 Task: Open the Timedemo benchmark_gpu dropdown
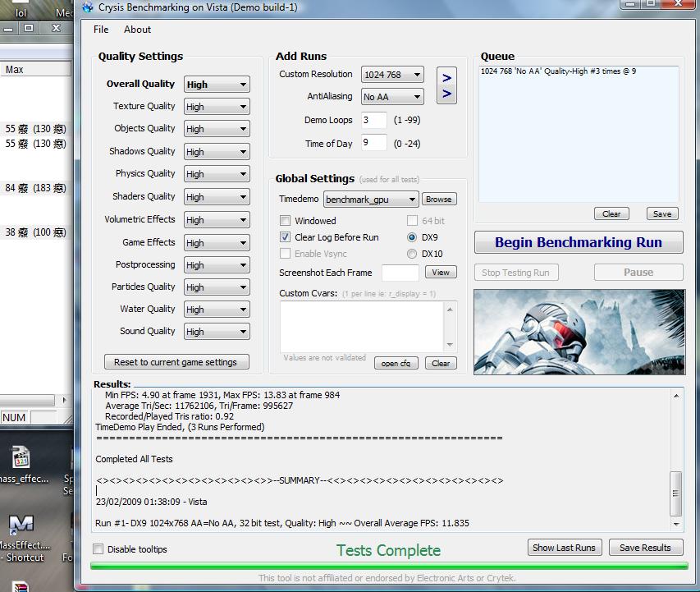[x=371, y=200]
